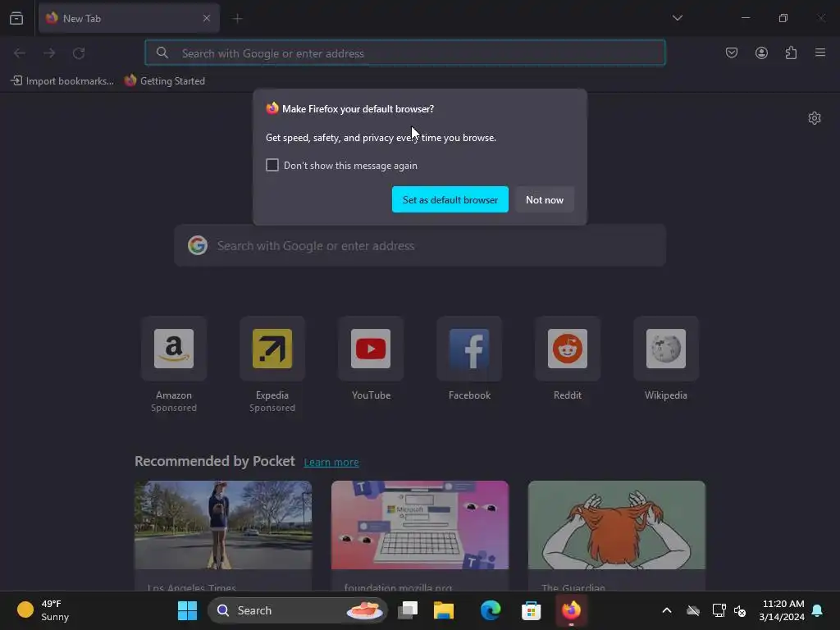The image size is (840, 630).
Task: Open the Mozilla foundation story thumbnail
Action: 419,525
